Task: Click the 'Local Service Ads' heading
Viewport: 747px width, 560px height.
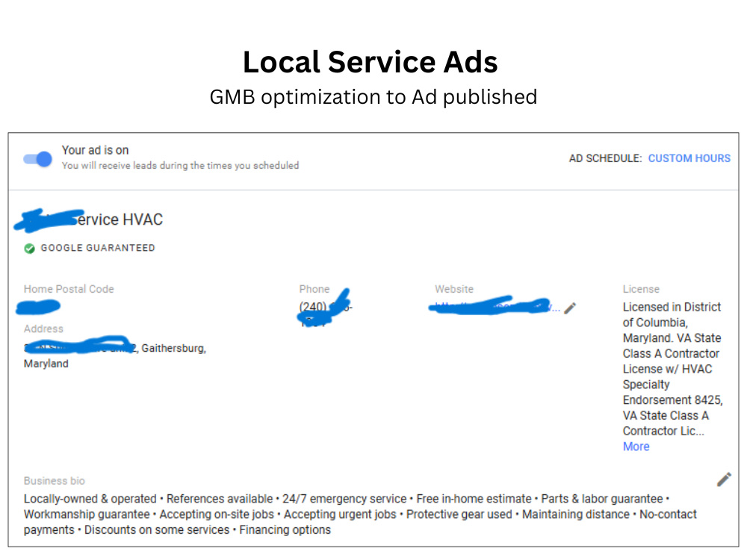Action: pyautogui.click(x=371, y=62)
